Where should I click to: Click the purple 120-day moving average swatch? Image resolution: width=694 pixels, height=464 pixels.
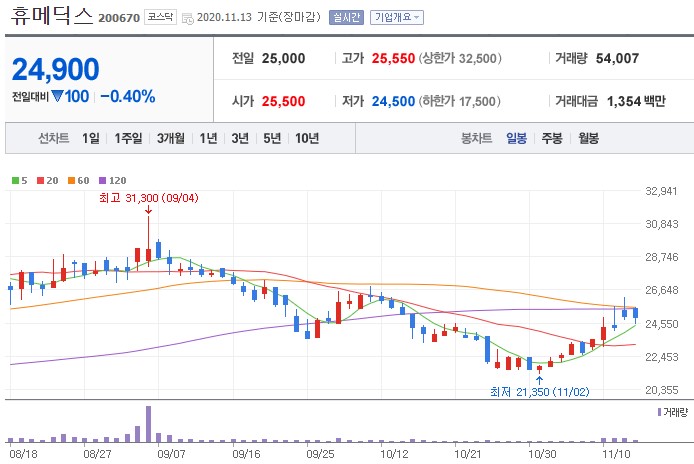coord(103,181)
